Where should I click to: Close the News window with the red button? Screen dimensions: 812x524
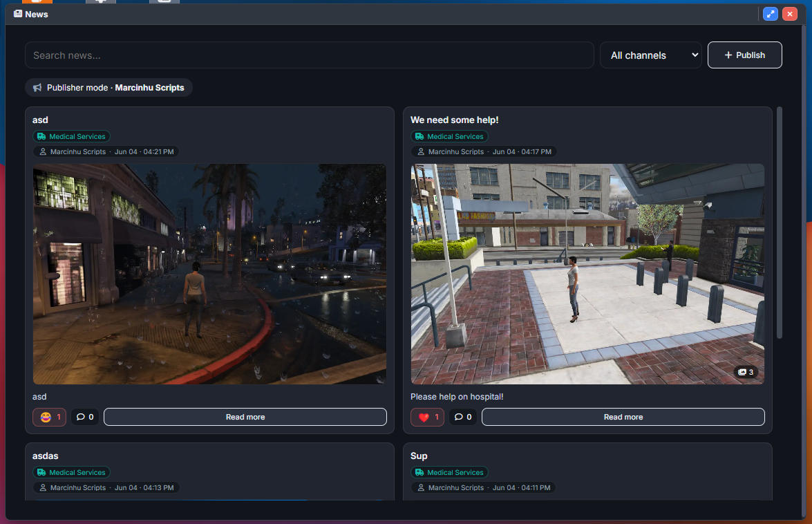pyautogui.click(x=790, y=14)
